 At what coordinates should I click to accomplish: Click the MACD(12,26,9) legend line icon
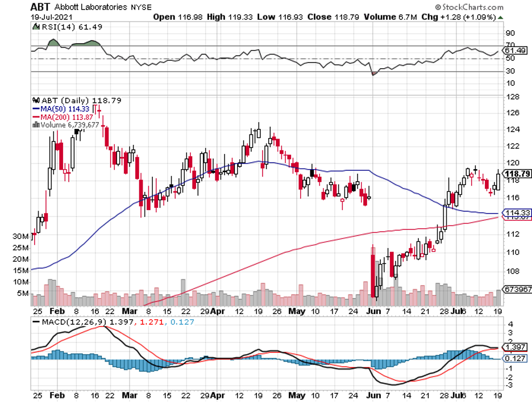35,323
